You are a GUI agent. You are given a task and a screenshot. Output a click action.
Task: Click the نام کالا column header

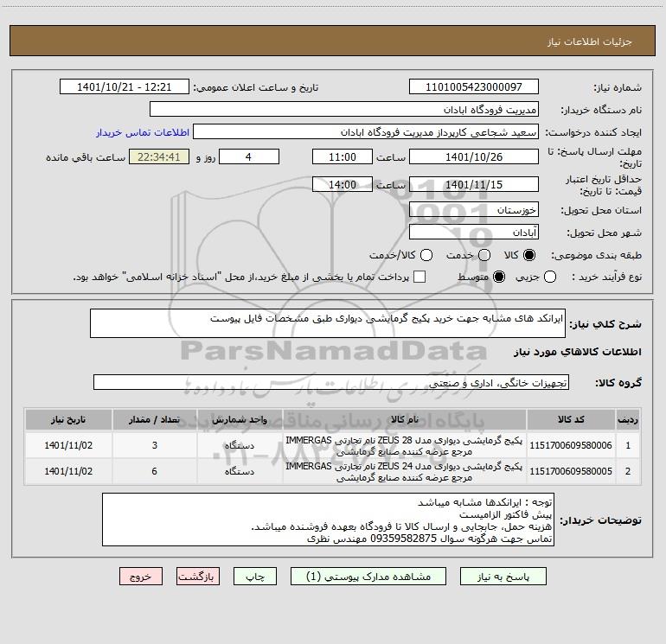pyautogui.click(x=405, y=419)
